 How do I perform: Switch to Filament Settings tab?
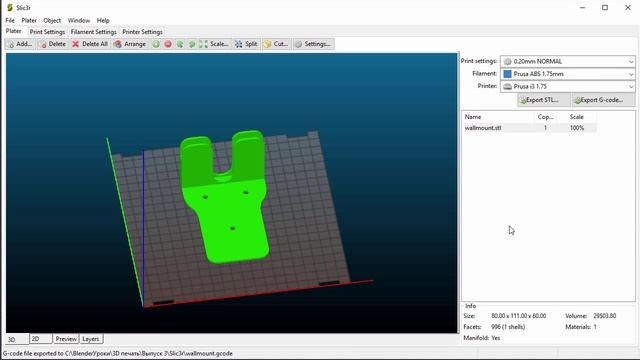click(93, 32)
